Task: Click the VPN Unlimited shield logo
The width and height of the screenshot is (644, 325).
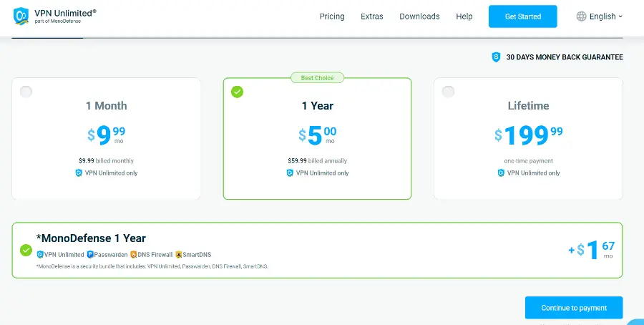Action: point(21,16)
